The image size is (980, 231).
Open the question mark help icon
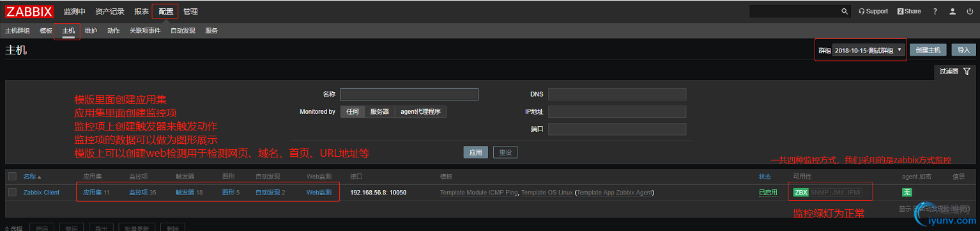point(935,11)
